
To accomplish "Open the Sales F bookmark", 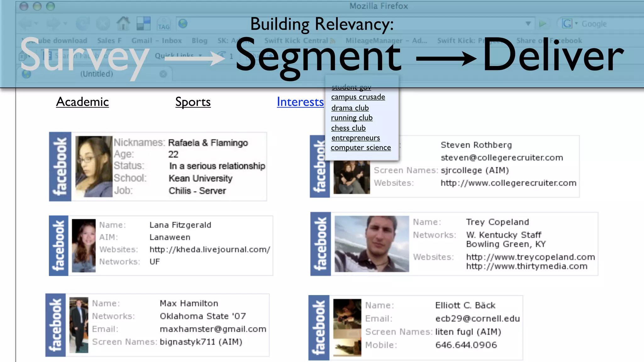I will point(109,41).
